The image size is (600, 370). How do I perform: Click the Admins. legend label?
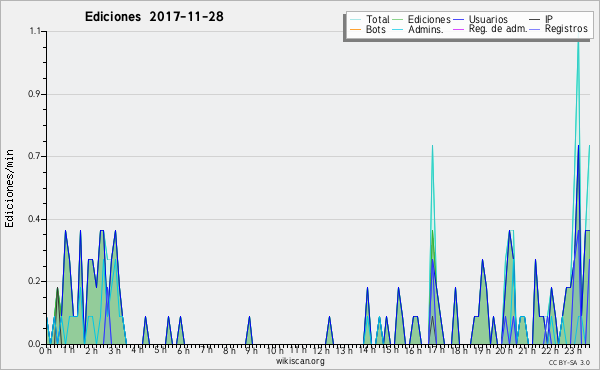pyautogui.click(x=426, y=29)
